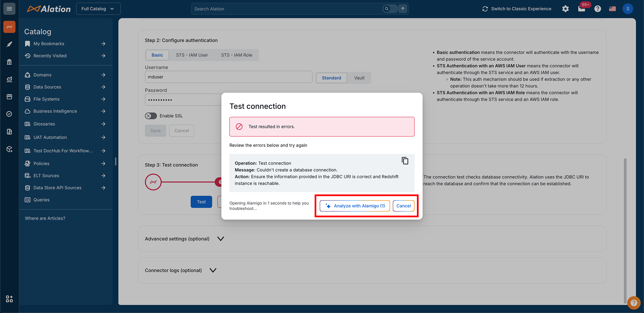Open the notifications inbox with 99+ badge

(x=582, y=9)
